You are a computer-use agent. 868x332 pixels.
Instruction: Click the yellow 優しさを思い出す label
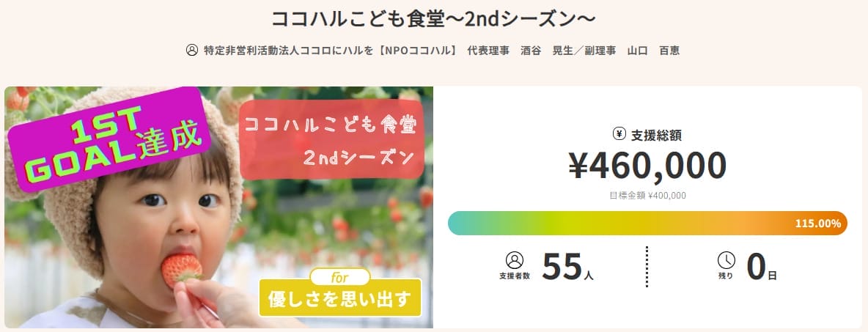coord(339,298)
